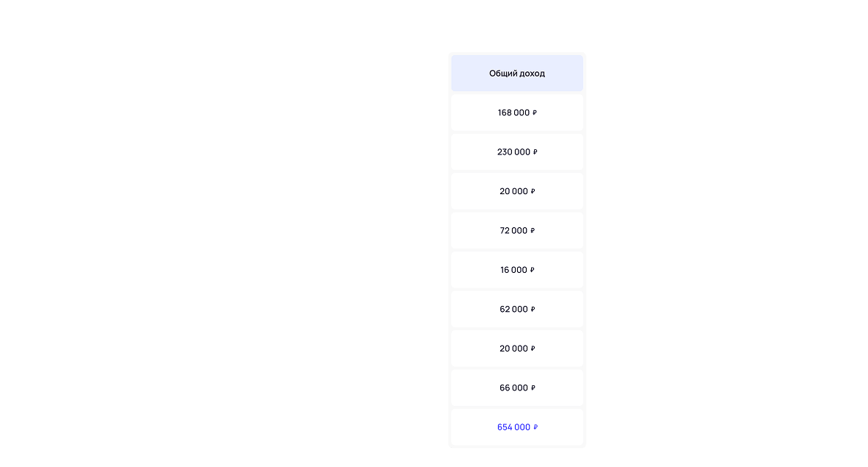This screenshot has height=467, width=868.
Task: Click ruble sign beside 72 000
Action: pos(533,231)
